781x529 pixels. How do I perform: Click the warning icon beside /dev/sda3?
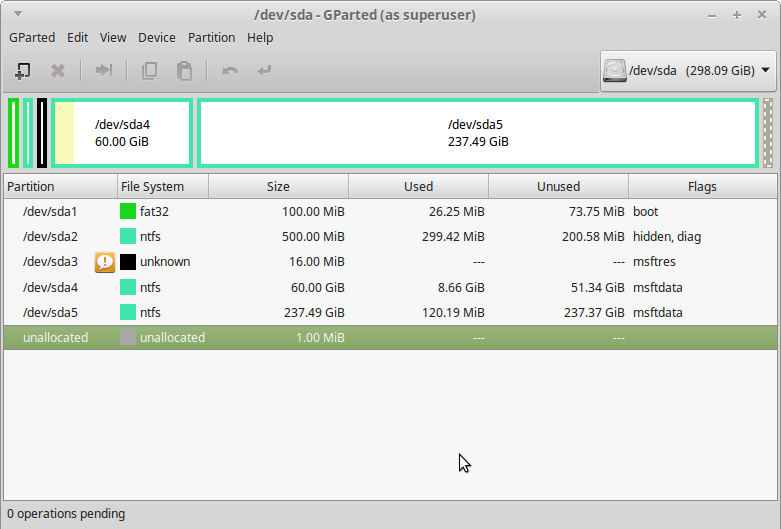105,262
